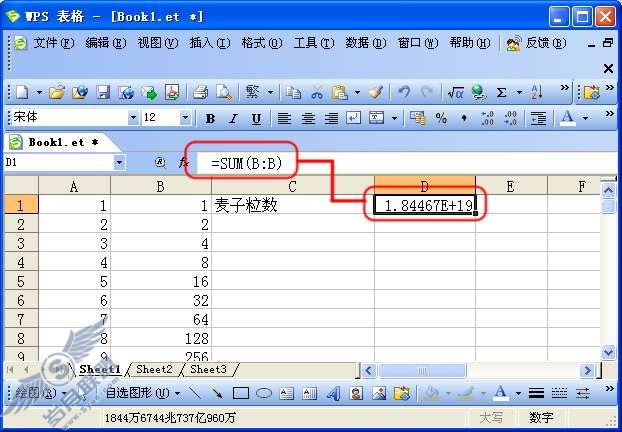The image size is (622, 432).
Task: Open the AutoSum Σ dropdown arrow
Action: pos(519,93)
